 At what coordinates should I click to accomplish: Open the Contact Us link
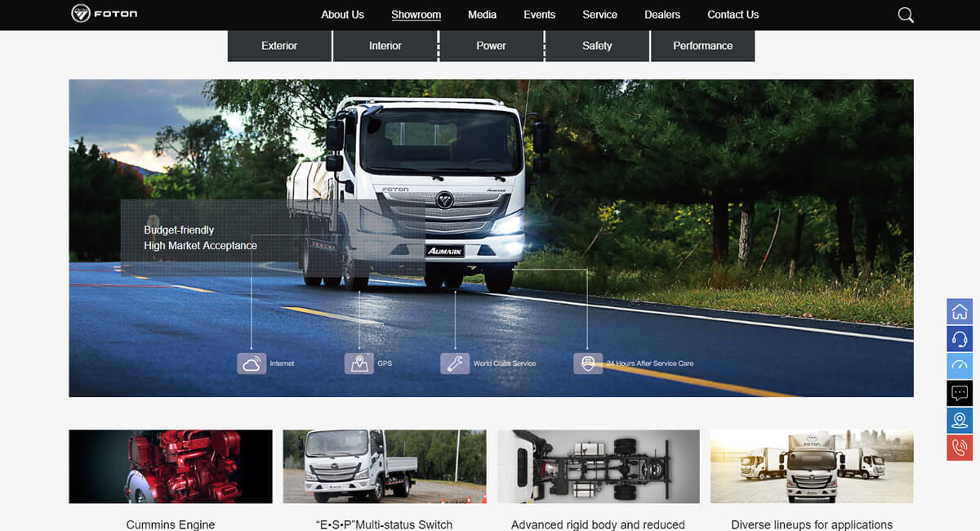click(x=733, y=15)
